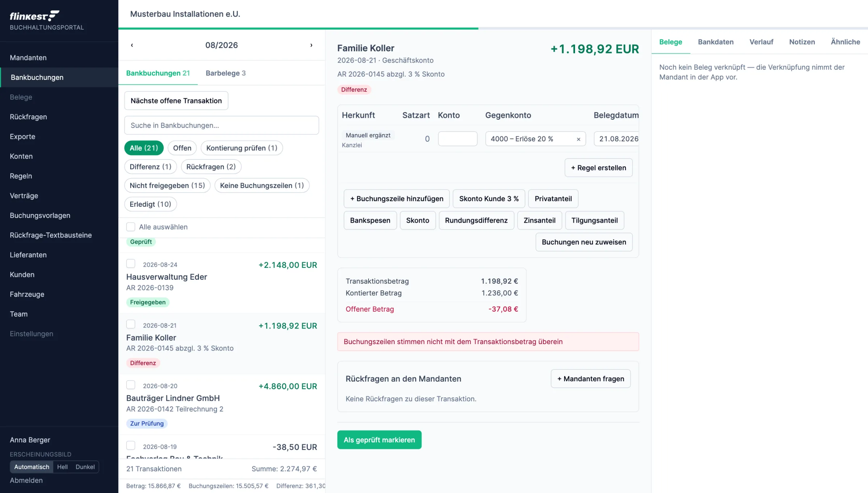Switch to the Barbelege tab
Viewport: 868px width, 493px height.
click(x=226, y=73)
